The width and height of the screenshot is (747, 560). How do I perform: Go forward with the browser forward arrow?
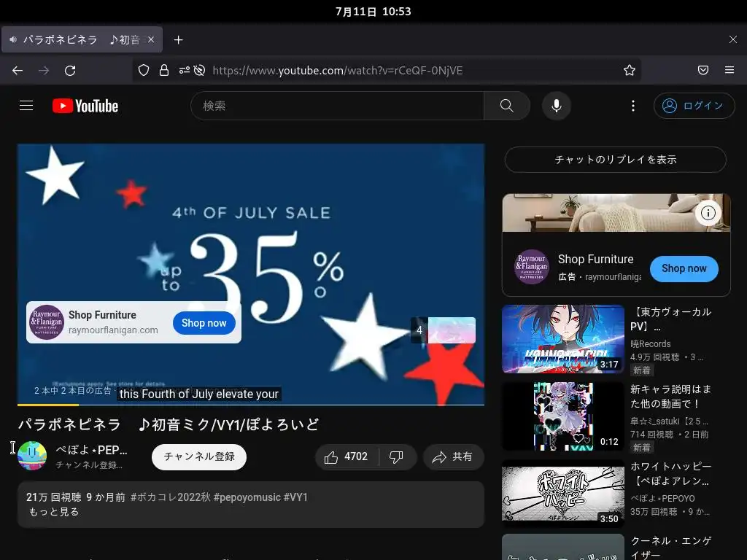[44, 71]
